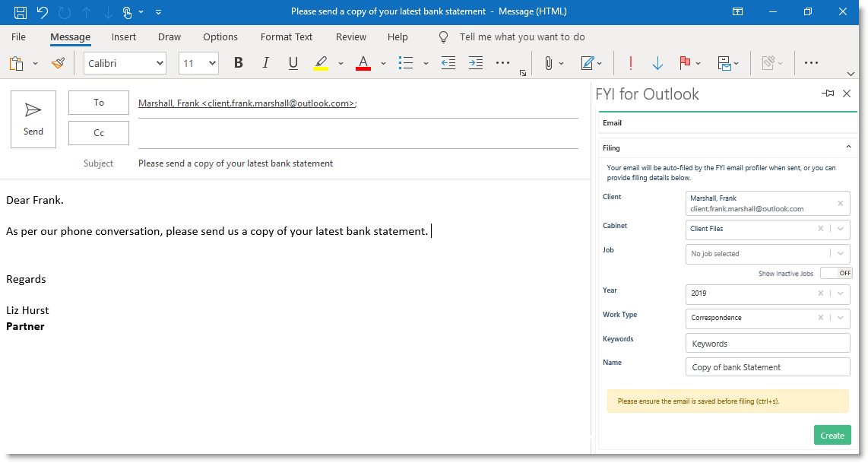The width and height of the screenshot is (868, 463).
Task: Click the Previous Item up arrow
Action: pos(87,11)
